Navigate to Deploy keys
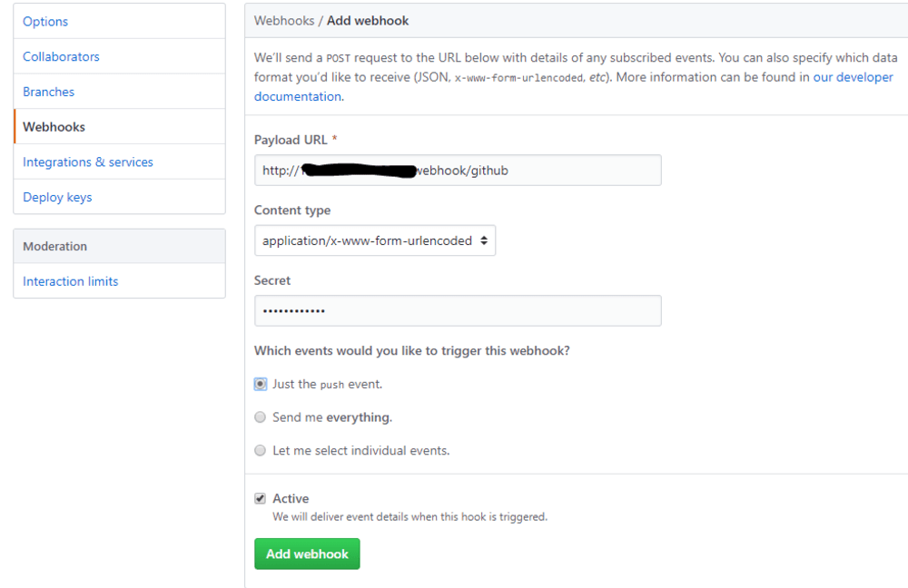The width and height of the screenshot is (908, 588). click(x=57, y=197)
